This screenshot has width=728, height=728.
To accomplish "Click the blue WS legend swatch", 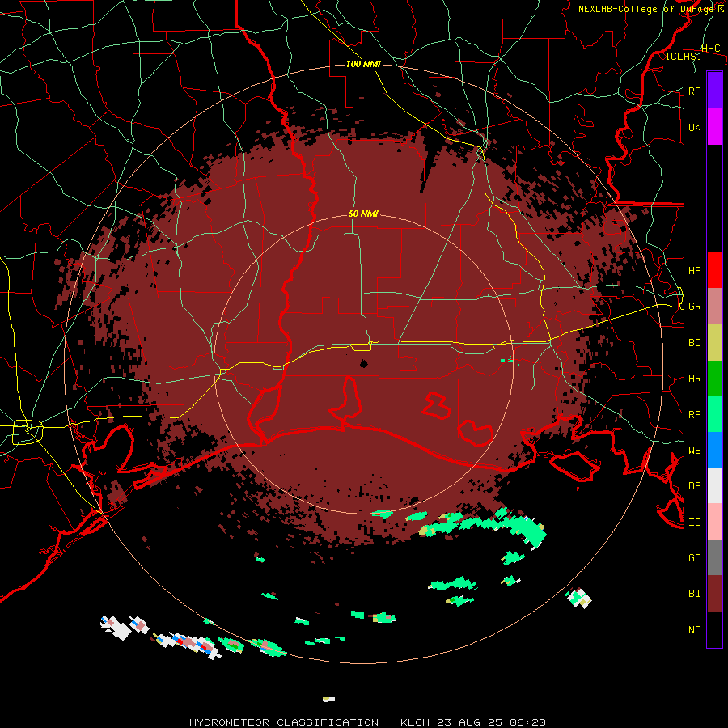I will tap(714, 450).
